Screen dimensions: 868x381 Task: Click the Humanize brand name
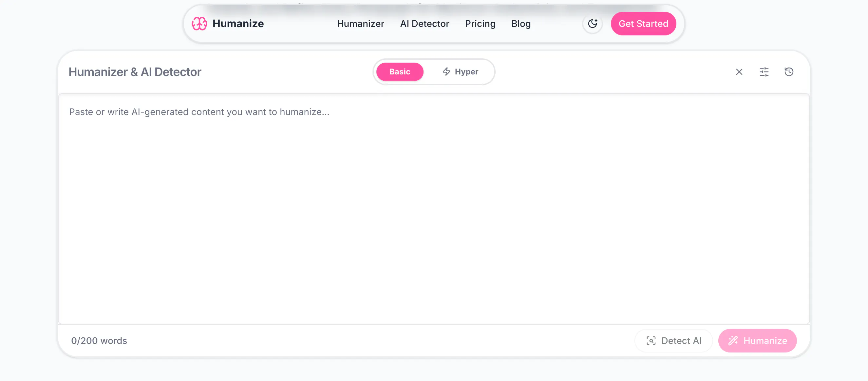point(238,24)
